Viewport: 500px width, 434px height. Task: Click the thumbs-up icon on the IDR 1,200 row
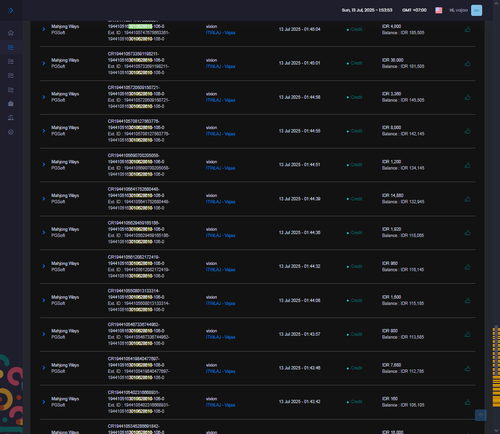click(468, 165)
